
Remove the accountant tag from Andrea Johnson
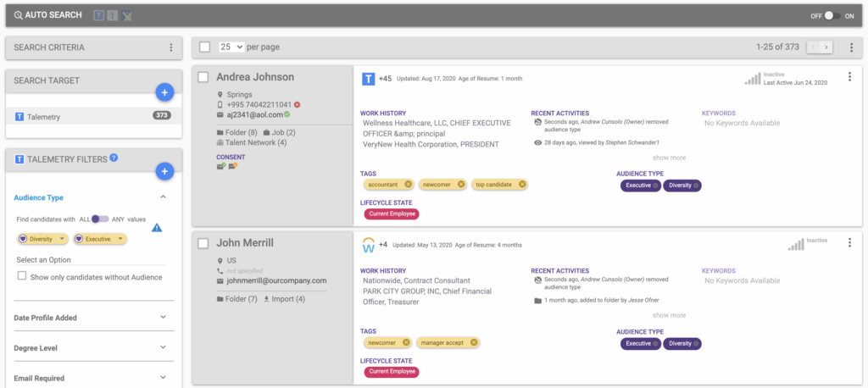[x=409, y=185]
